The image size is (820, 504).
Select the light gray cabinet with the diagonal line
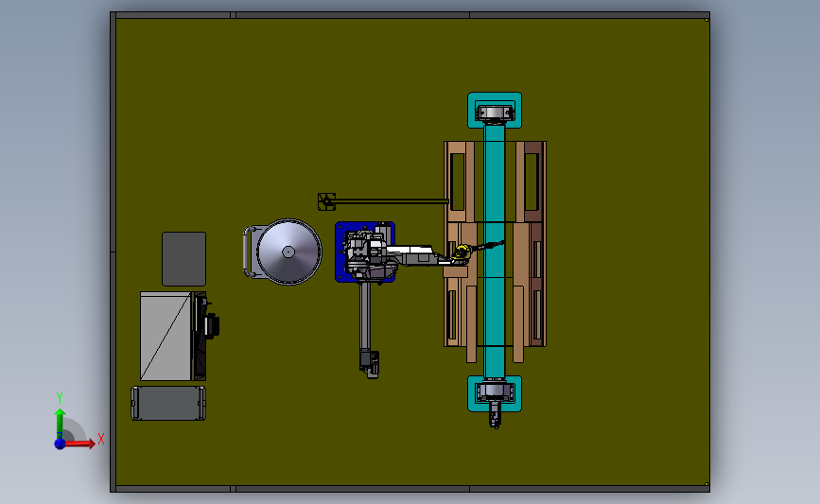click(166, 337)
